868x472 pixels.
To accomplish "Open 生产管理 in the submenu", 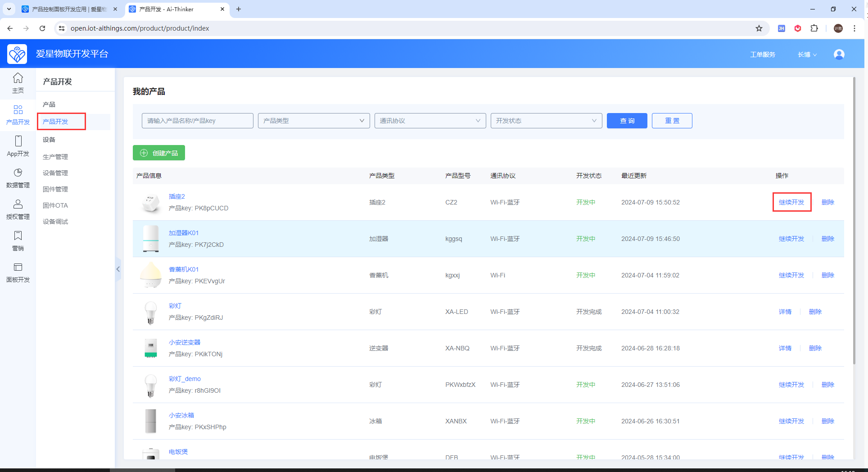I will [x=55, y=157].
